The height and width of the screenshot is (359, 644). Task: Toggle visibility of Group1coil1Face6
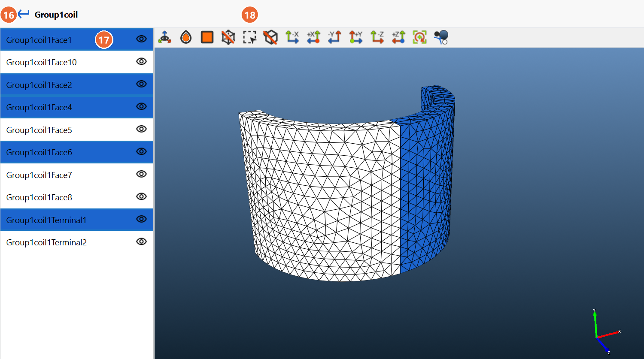141,151
